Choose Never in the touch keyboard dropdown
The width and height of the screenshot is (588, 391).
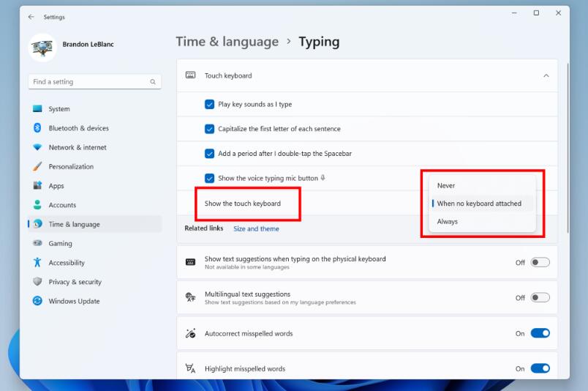482,185
